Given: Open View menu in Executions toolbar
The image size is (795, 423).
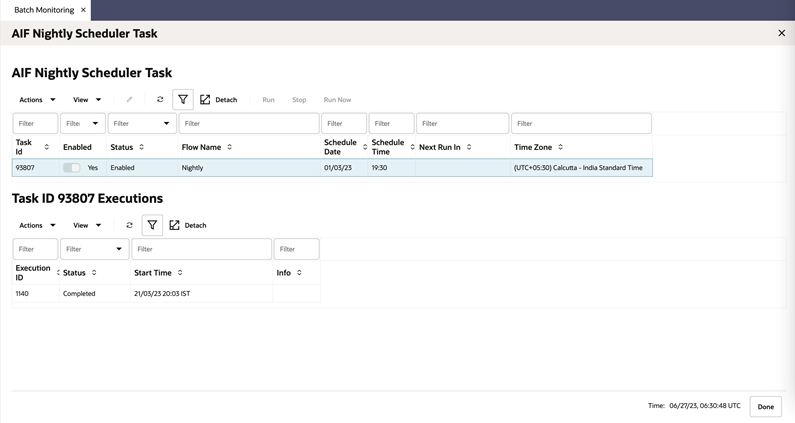Looking at the screenshot, I should [87, 225].
